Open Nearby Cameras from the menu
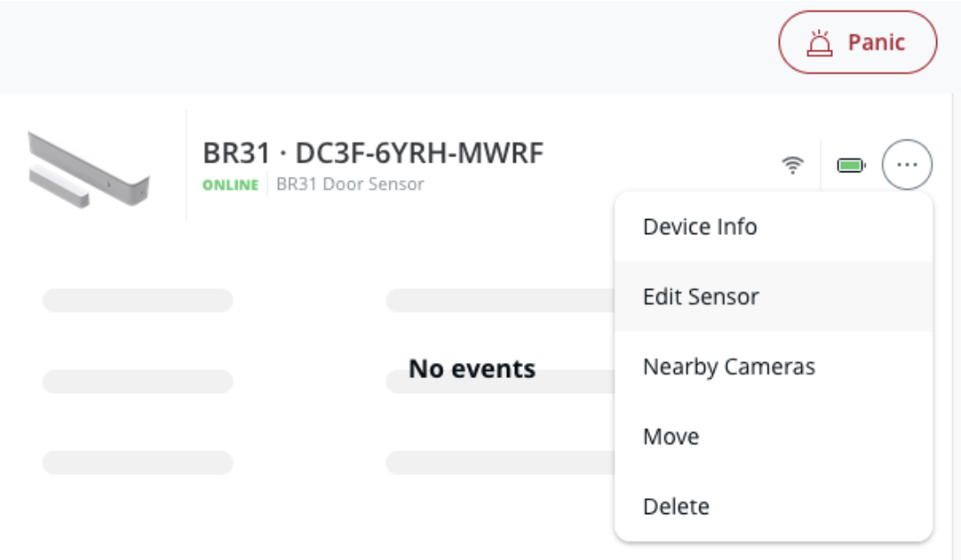961x560 pixels. (x=729, y=367)
